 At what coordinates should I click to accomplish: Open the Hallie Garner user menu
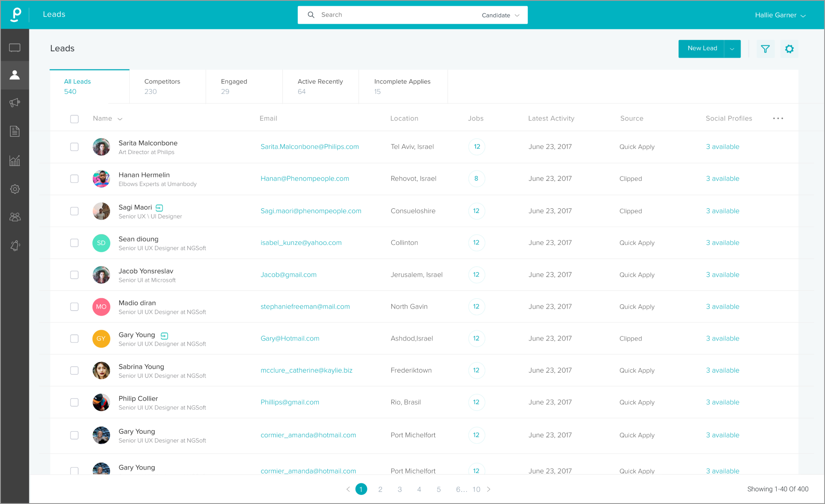click(780, 15)
